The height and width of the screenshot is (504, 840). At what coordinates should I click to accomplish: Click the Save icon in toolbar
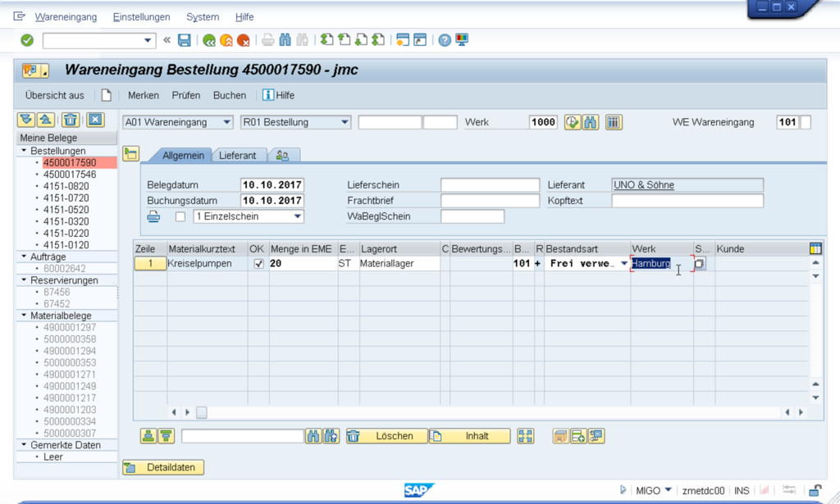(x=185, y=40)
